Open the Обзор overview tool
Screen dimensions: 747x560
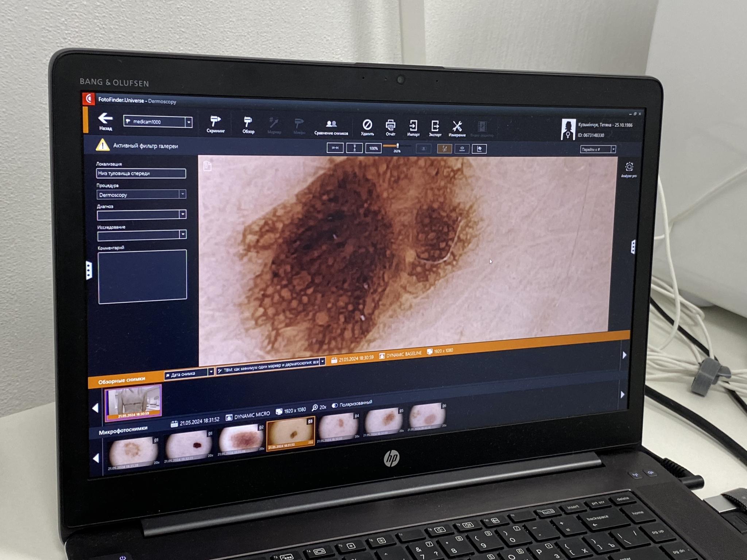[x=248, y=123]
